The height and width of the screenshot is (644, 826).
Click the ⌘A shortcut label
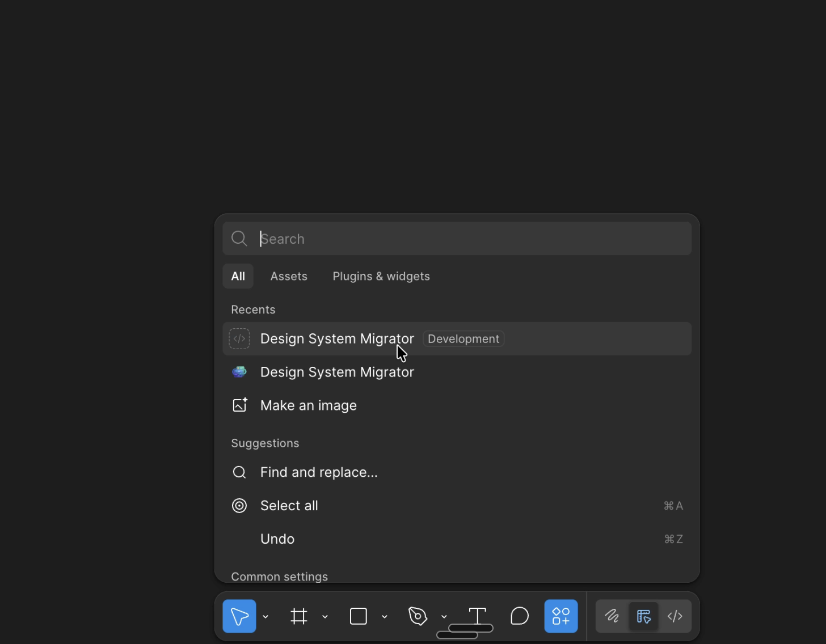673,506
